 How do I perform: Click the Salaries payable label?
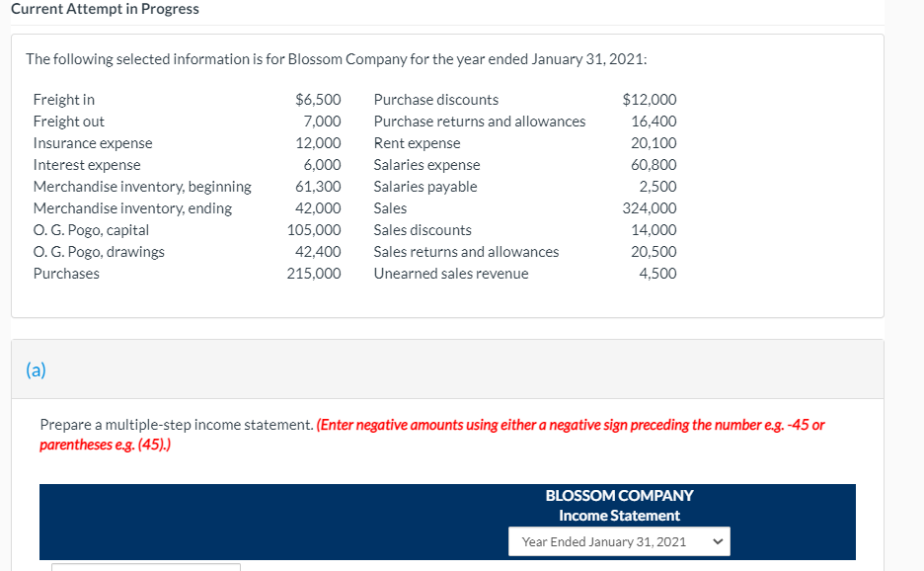[x=424, y=187]
